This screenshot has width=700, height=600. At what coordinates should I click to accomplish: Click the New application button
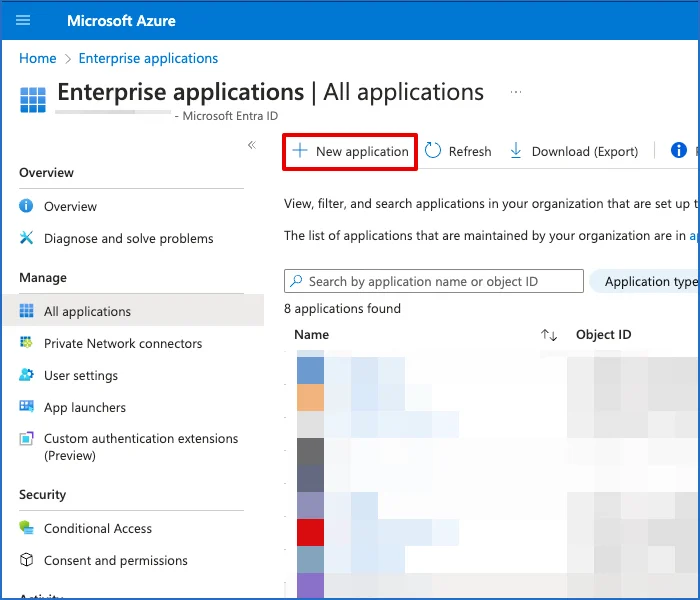coord(350,151)
